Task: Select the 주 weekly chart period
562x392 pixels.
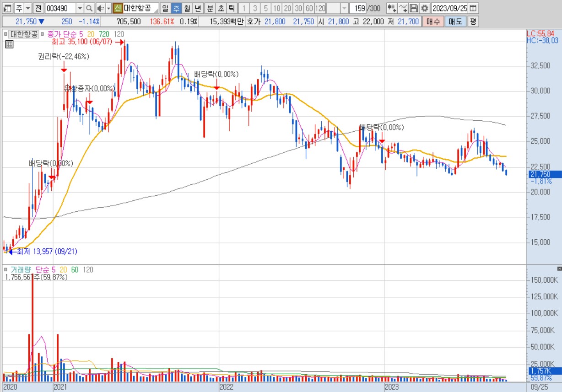Action: (x=176, y=8)
